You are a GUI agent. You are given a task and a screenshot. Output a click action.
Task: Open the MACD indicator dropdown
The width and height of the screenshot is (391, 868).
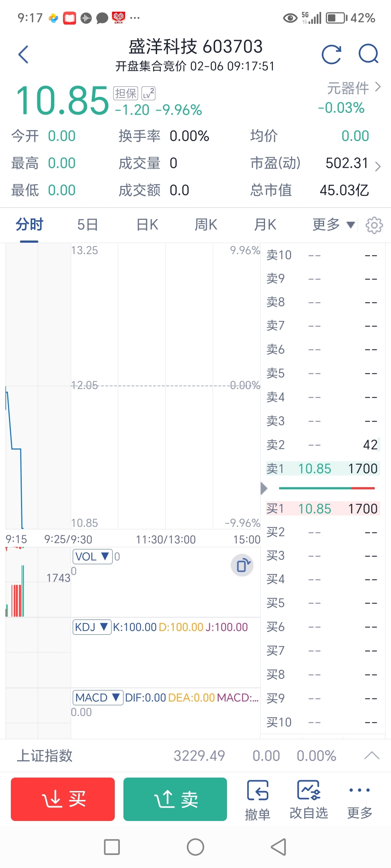point(98,697)
